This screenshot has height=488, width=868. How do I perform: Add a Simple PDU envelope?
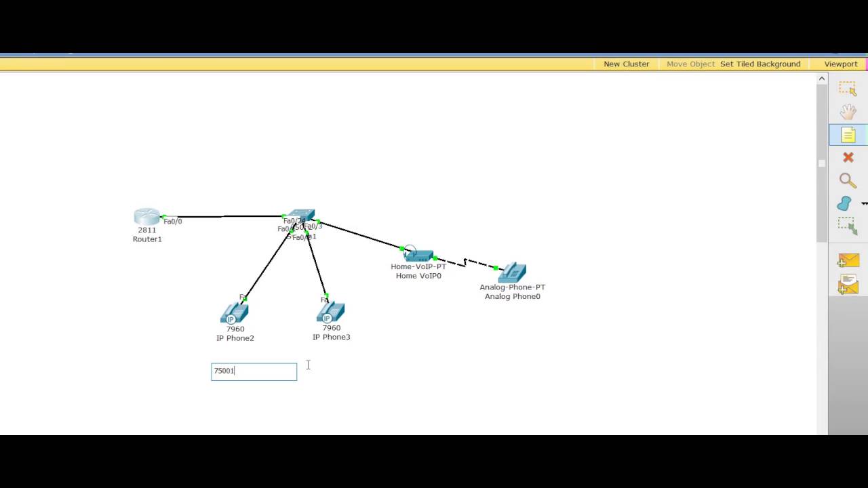[x=848, y=261]
